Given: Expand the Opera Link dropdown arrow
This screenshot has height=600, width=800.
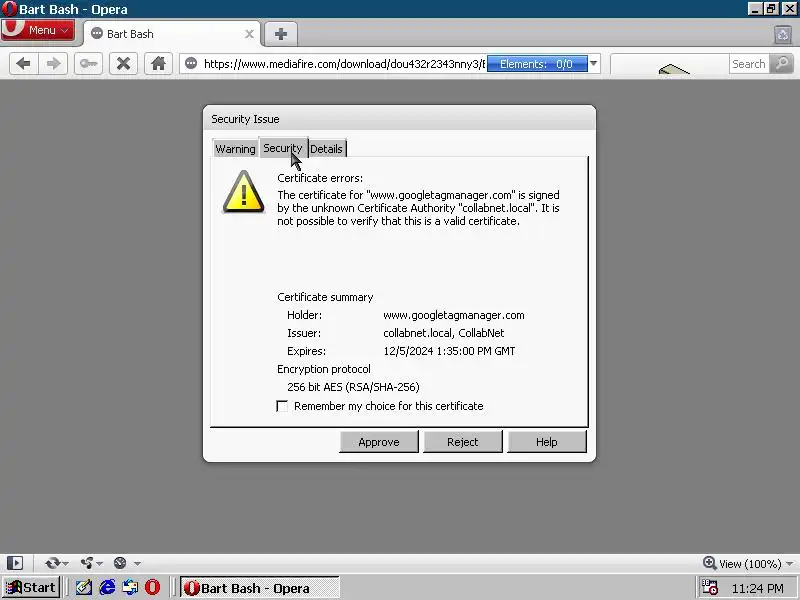Looking at the screenshot, I should tap(65, 564).
